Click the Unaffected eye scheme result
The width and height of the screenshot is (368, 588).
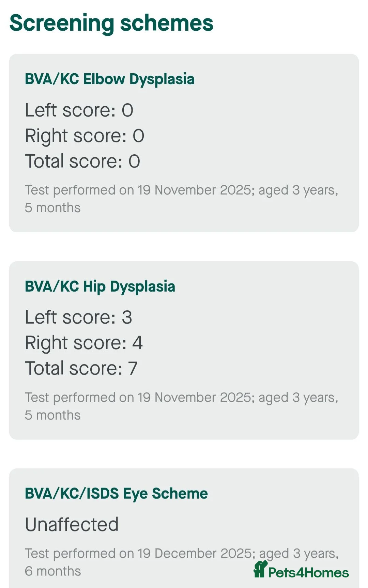click(x=72, y=524)
